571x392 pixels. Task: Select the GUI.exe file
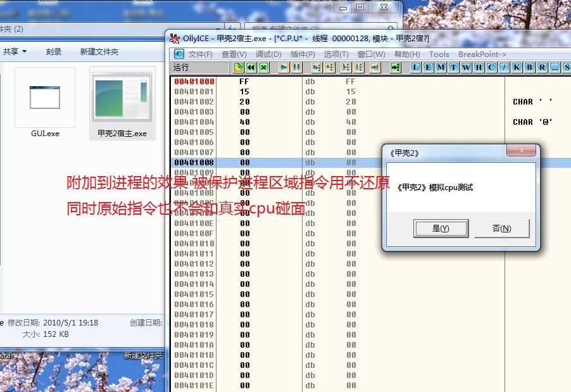click(x=45, y=103)
